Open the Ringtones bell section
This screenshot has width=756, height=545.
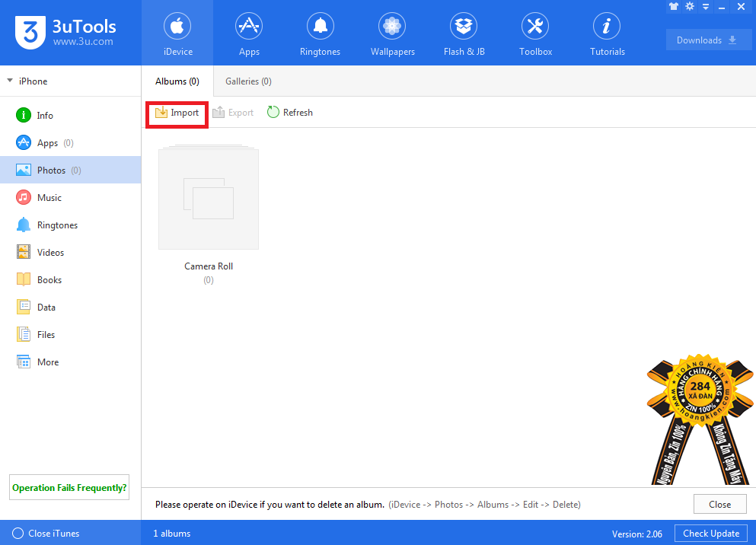[x=321, y=33]
